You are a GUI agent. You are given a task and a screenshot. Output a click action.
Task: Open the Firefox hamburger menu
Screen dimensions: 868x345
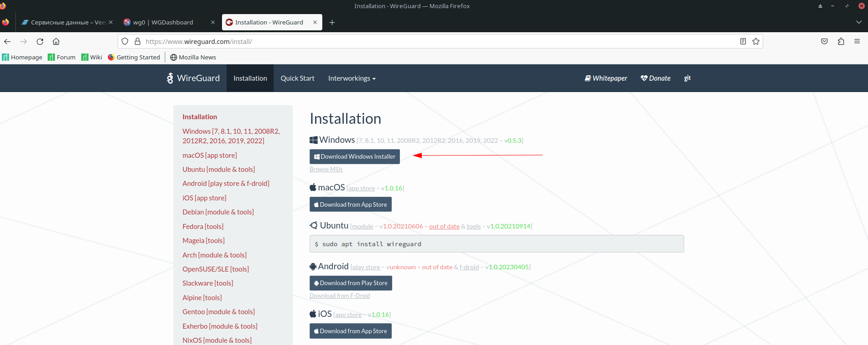857,41
